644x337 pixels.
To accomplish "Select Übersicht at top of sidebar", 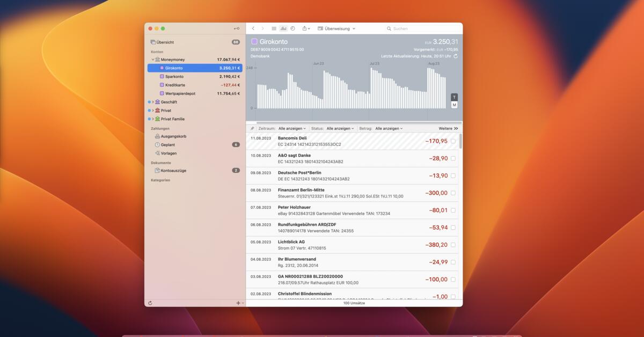I will click(165, 42).
